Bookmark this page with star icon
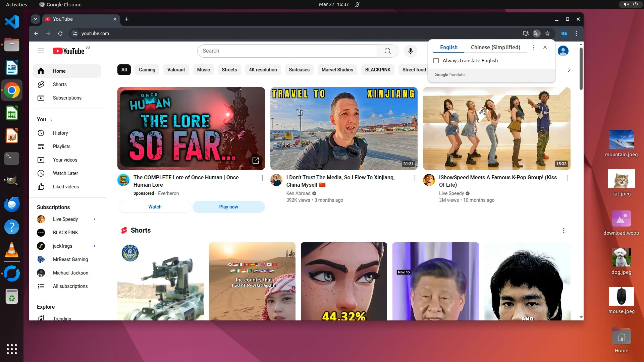 click(547, 34)
